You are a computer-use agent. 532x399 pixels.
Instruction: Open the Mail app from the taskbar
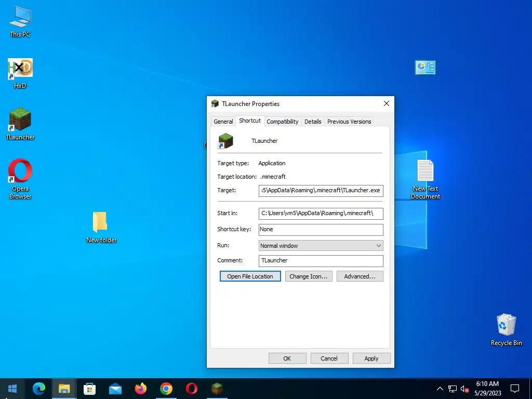115,389
